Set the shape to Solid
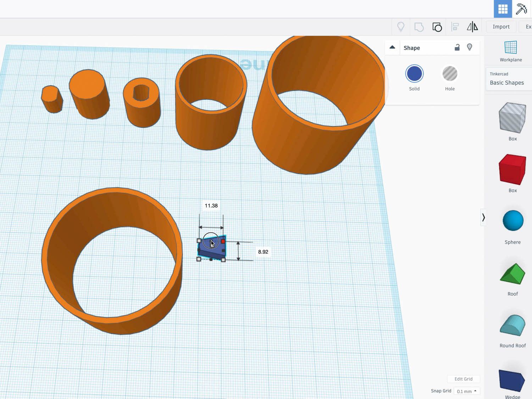 point(414,74)
